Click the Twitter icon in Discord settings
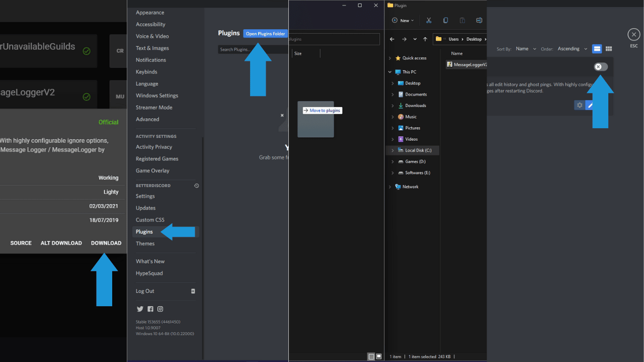Screen dimensions: 644x362 coord(140,309)
